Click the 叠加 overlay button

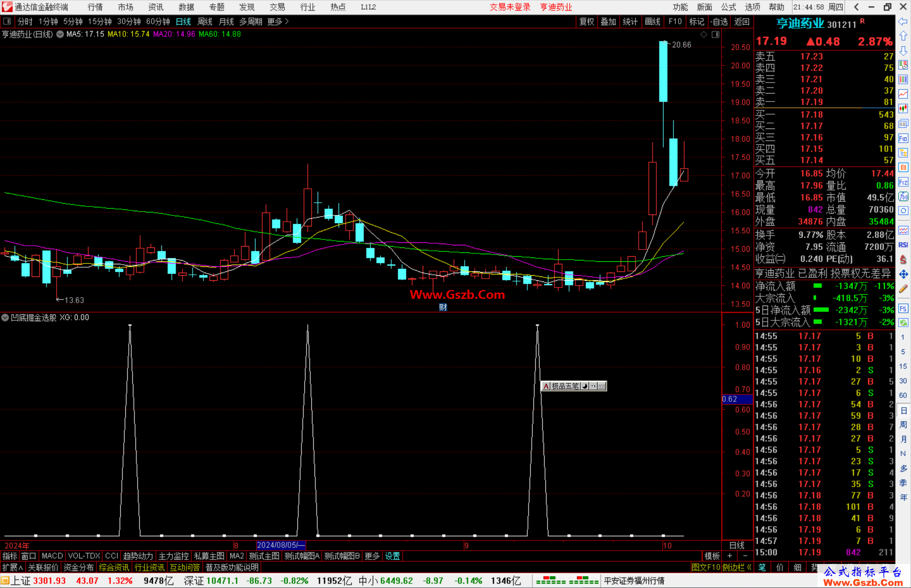tap(608, 21)
